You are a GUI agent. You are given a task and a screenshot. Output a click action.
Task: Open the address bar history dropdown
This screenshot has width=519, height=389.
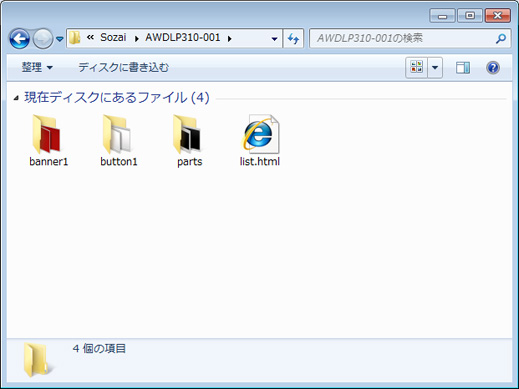click(274, 39)
